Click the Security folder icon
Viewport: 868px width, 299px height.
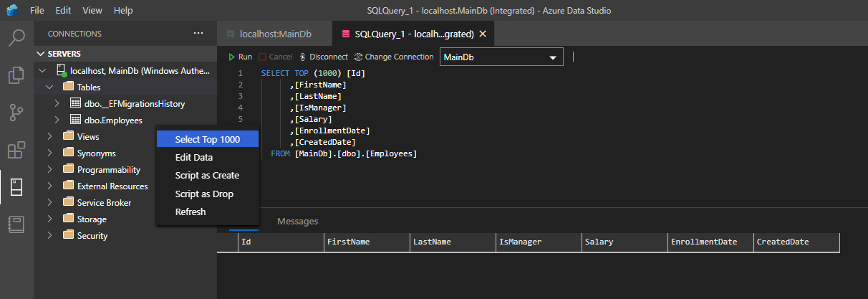tap(69, 235)
